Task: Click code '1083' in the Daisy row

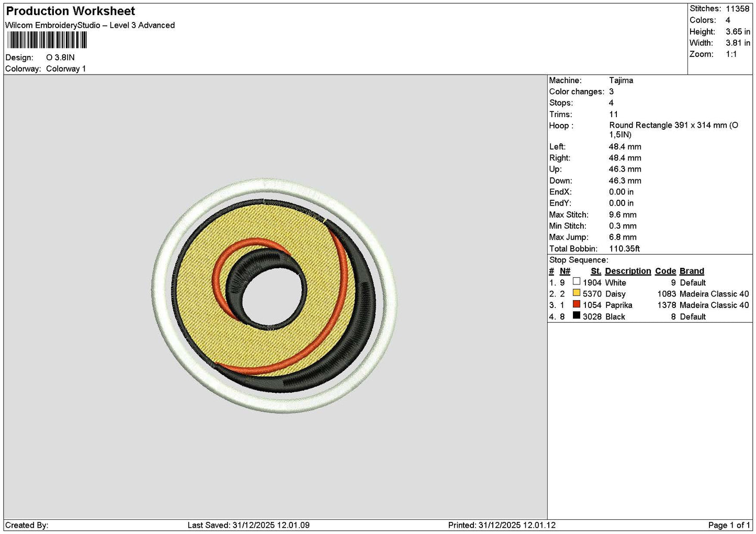Action: click(667, 294)
